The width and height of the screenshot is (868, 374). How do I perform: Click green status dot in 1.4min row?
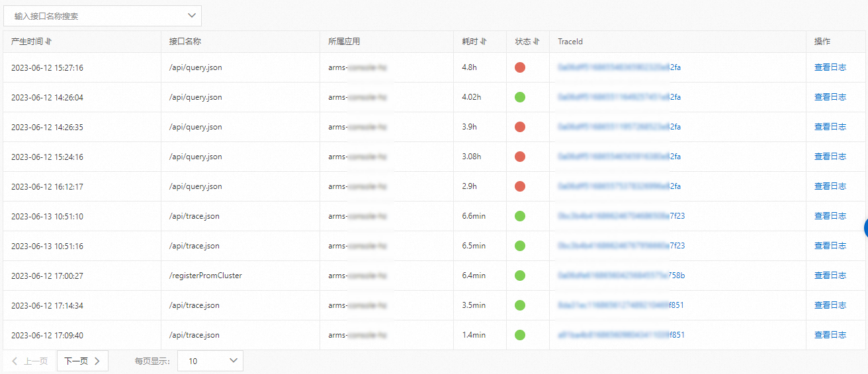520,335
